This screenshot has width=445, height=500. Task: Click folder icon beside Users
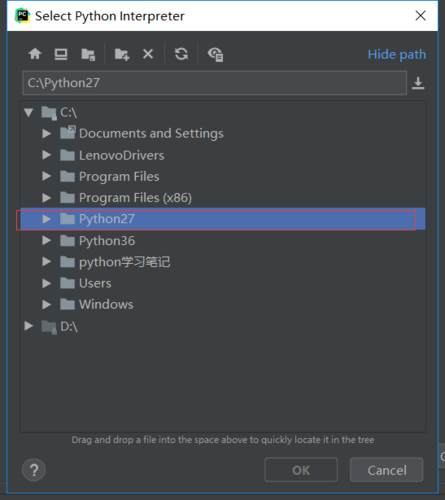coord(67,283)
